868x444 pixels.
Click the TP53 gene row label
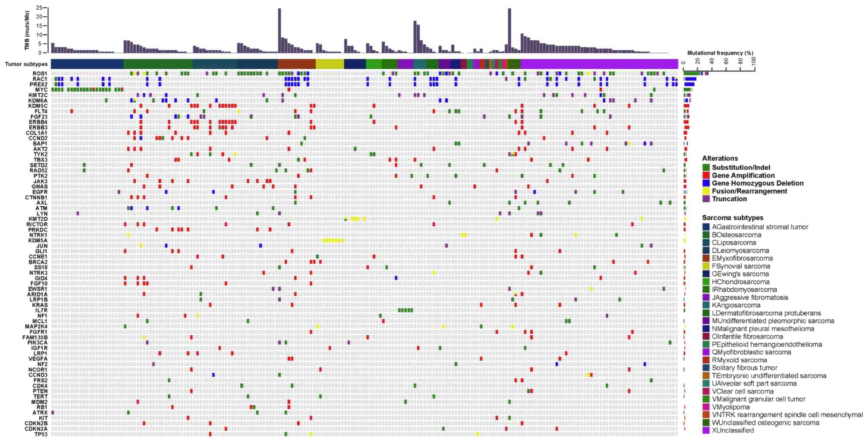41,434
